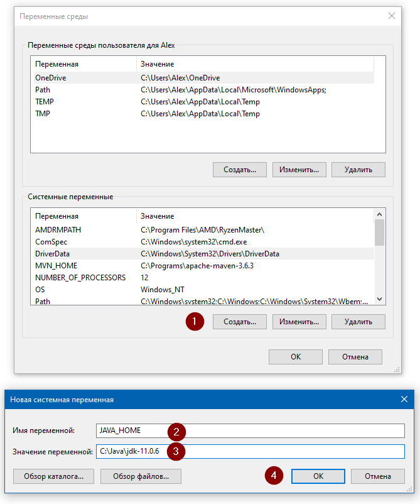Click the system variables scrollbar down arrow

pos(379,300)
